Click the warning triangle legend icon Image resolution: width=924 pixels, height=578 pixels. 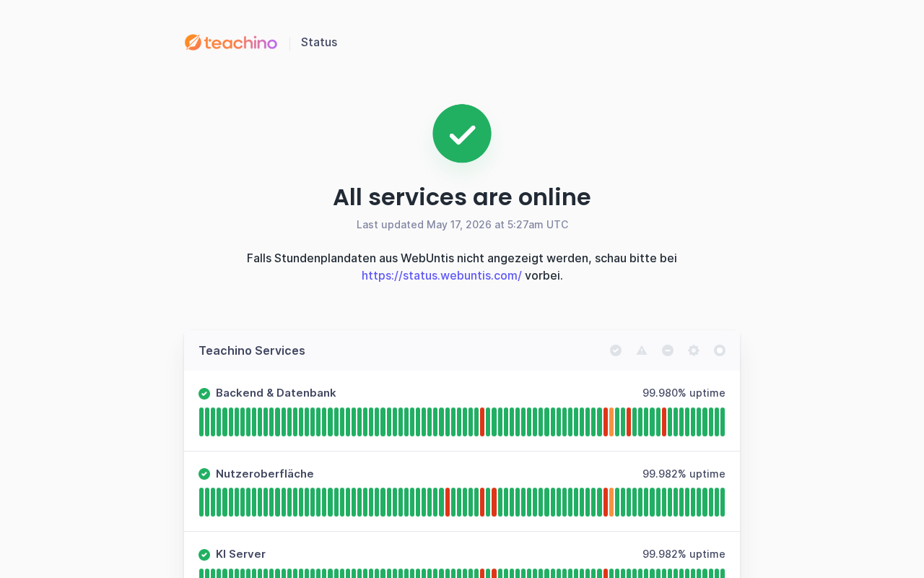642,350
